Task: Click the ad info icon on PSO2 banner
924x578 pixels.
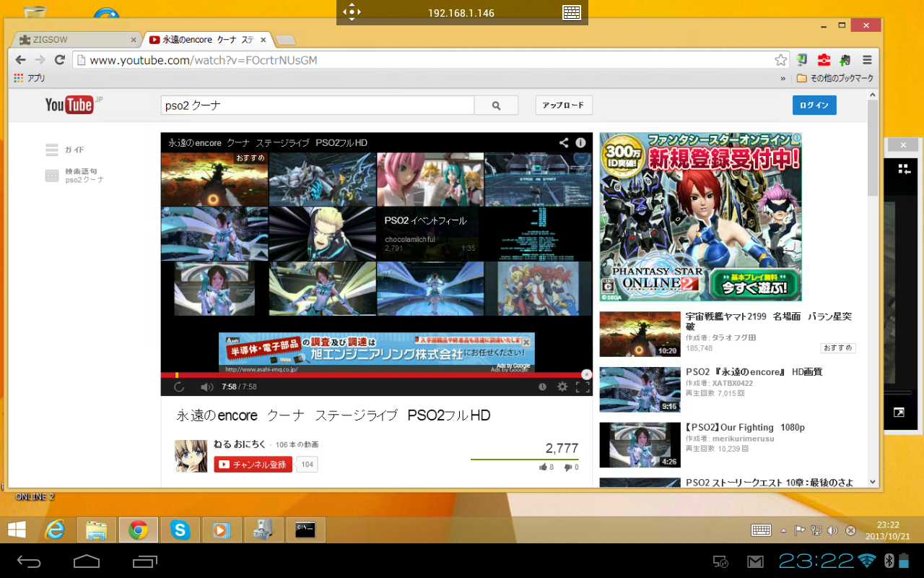Action: tap(796, 137)
